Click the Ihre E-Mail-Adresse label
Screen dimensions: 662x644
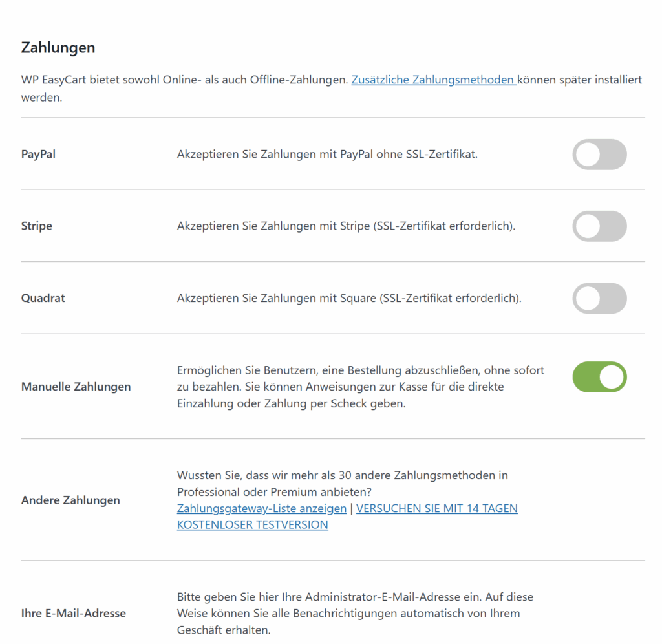74,613
